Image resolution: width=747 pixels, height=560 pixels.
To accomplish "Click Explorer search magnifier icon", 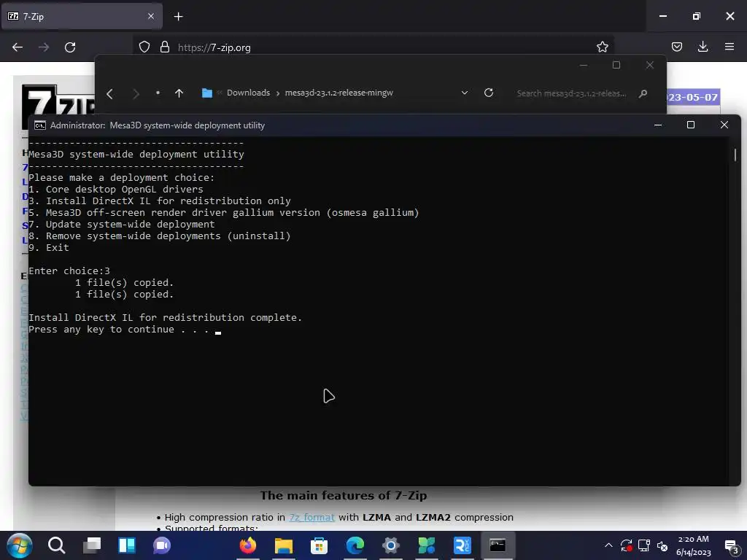I will pos(643,93).
